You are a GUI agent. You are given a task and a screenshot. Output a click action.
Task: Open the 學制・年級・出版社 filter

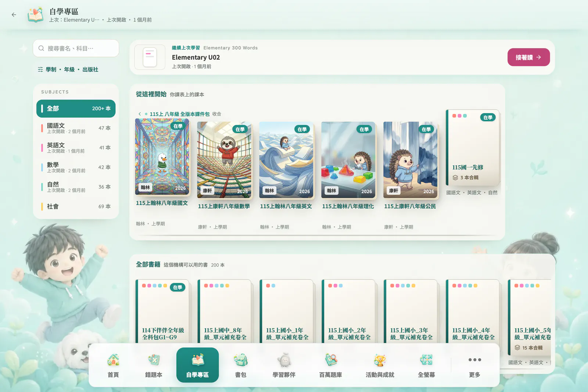pos(68,69)
